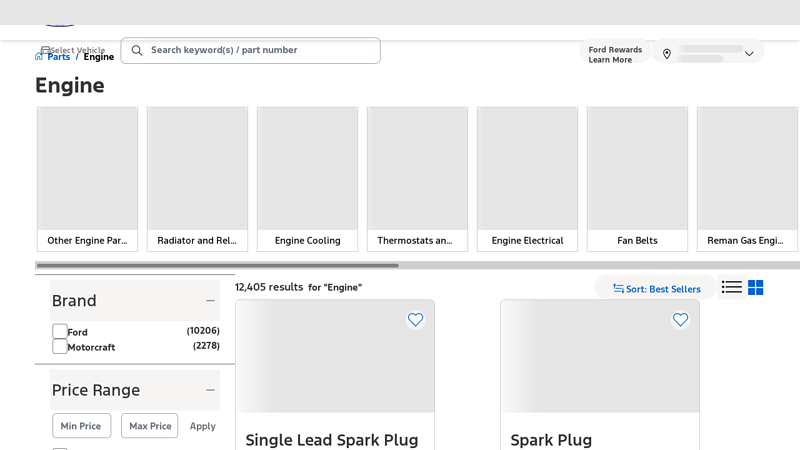Open the Engine Electrical category

pos(528,179)
